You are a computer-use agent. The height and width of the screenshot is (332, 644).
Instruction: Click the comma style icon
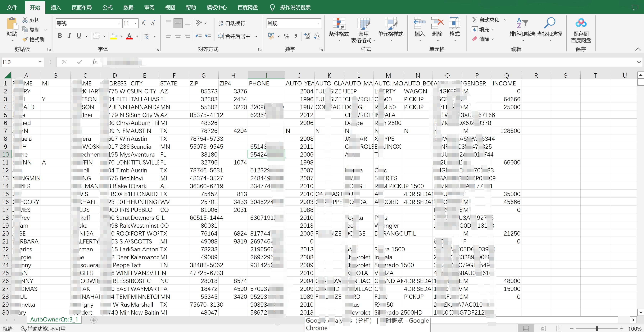(x=296, y=36)
